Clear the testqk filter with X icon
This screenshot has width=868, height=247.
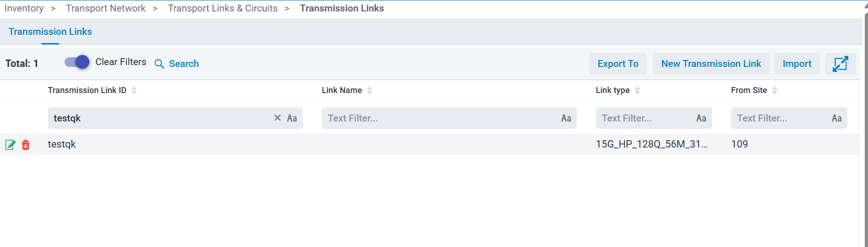point(277,118)
